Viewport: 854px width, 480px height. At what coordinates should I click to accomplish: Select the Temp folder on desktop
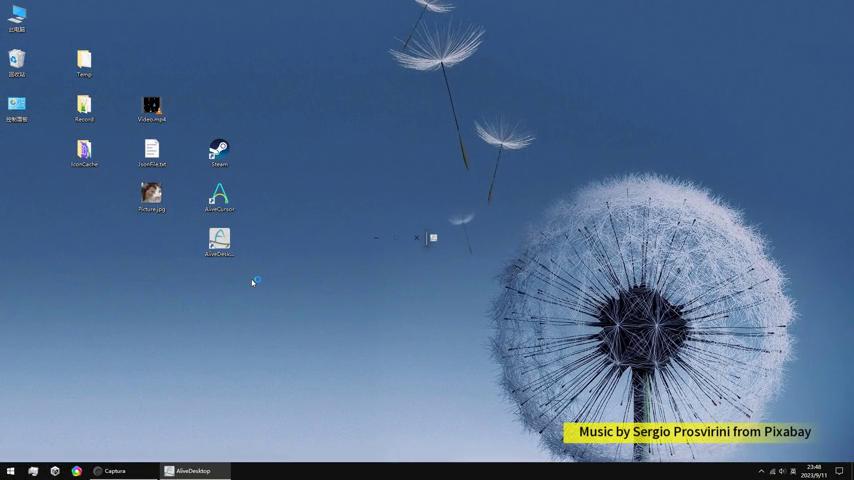(84, 61)
